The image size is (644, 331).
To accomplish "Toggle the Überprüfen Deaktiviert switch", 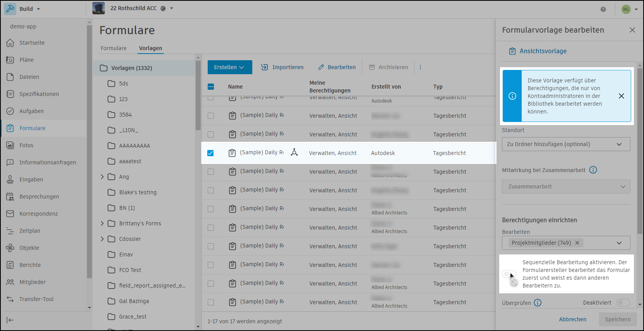I will [x=623, y=303].
